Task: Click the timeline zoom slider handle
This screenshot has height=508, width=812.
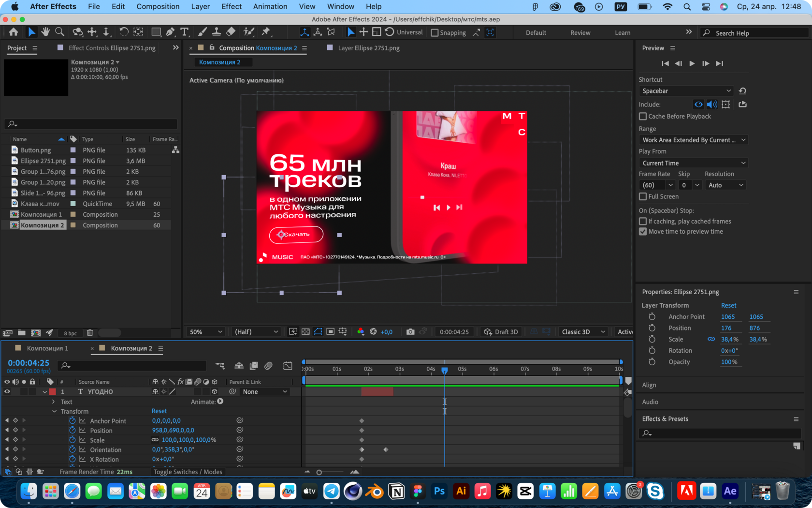Action: [x=319, y=472]
